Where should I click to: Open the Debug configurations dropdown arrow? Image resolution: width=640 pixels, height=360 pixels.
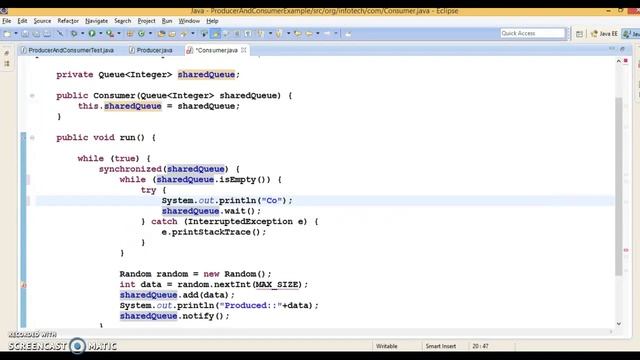point(82,34)
